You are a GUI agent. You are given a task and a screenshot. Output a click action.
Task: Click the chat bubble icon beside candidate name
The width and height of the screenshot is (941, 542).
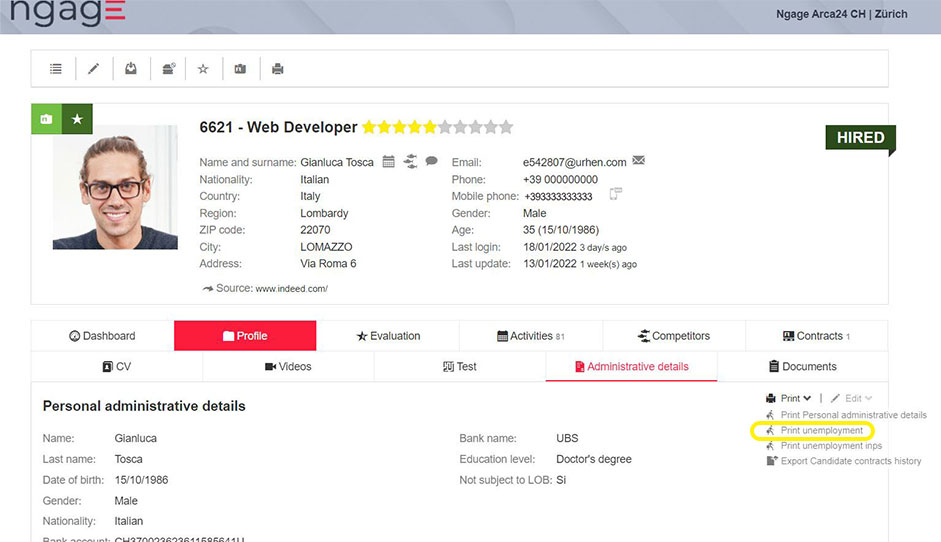(432, 161)
